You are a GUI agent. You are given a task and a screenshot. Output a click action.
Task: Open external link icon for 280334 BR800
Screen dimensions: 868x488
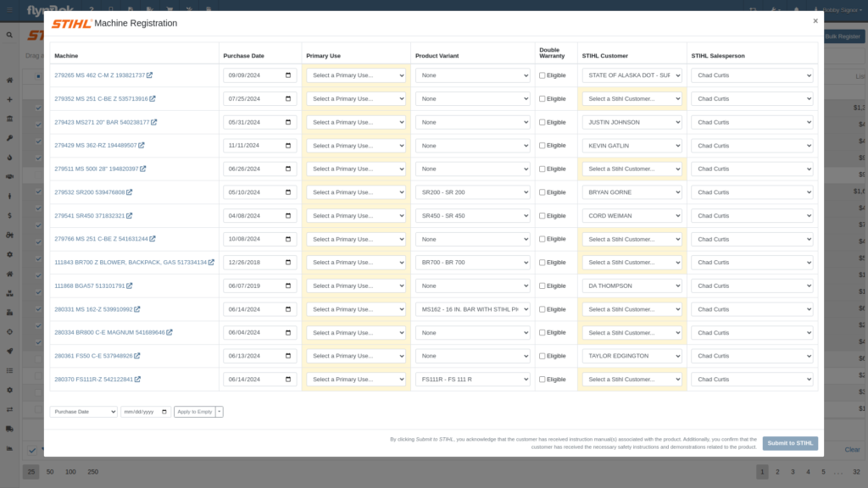click(x=170, y=332)
